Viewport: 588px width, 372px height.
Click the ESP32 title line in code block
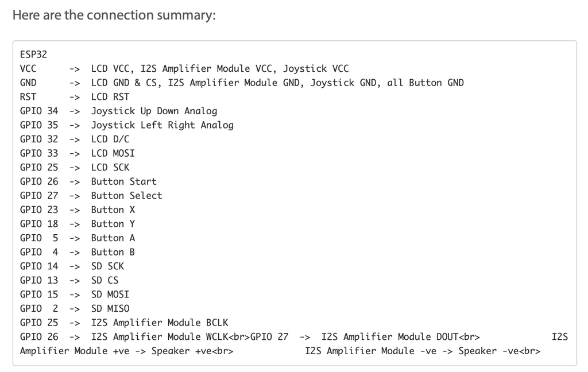coord(33,55)
